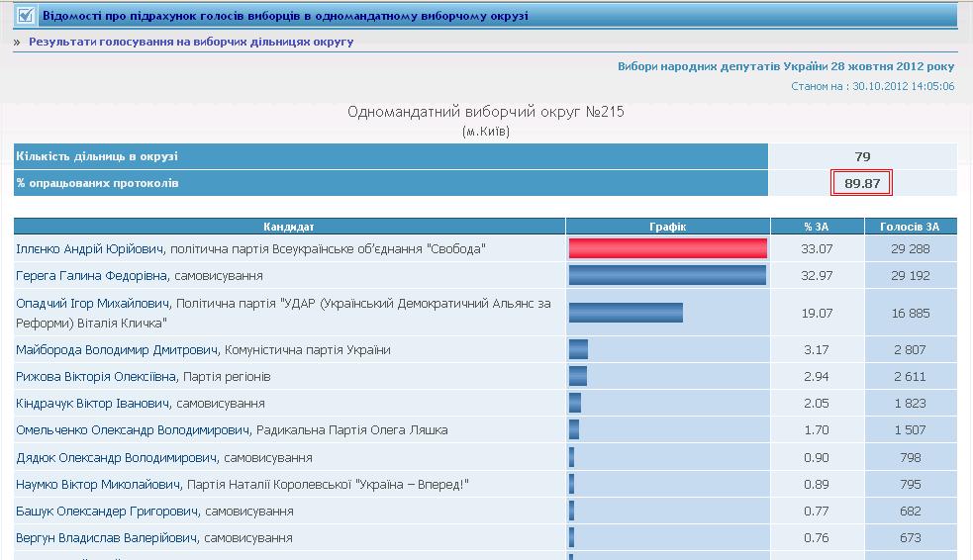The height and width of the screenshot is (560, 973).
Task: Open Кіндрачук Віктор Іванович details
Action: 93,404
